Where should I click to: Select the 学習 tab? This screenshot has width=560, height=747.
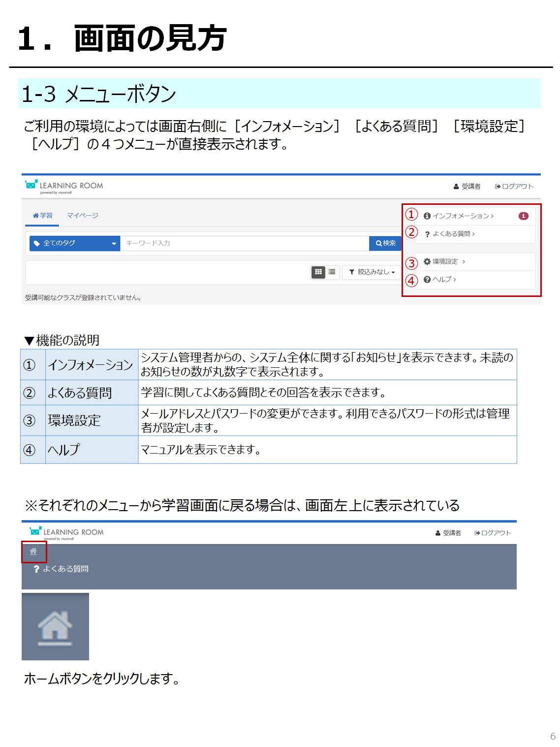42,216
